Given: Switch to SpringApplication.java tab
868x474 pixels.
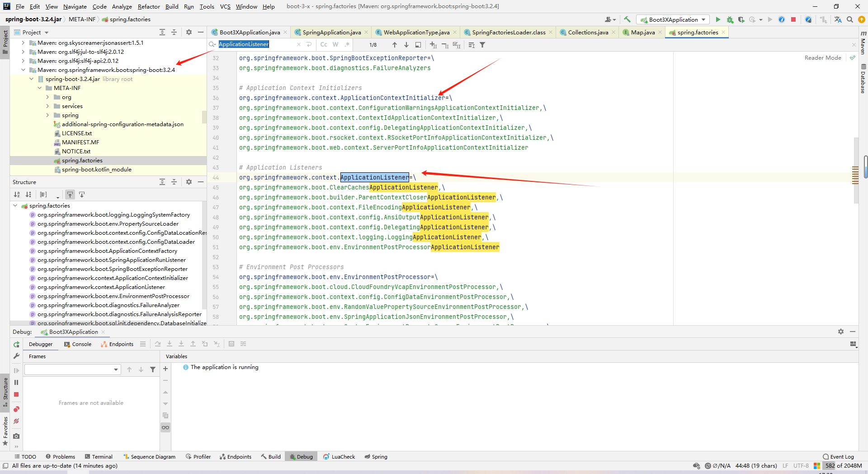Looking at the screenshot, I should point(331,32).
